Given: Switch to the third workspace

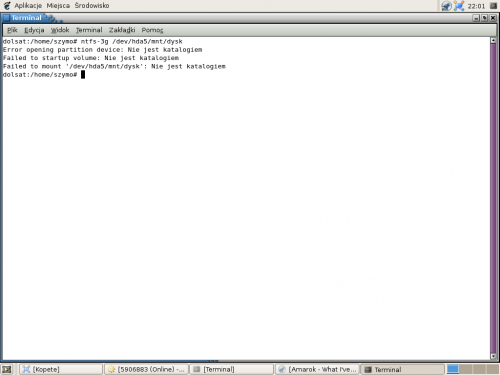Looking at the screenshot, I should 479,369.
